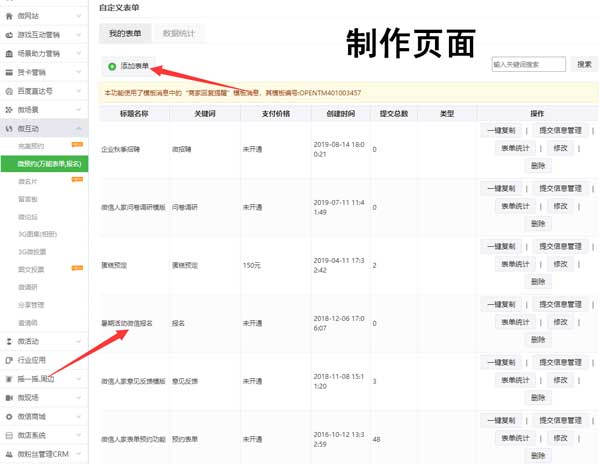Click 删除 for 问卷调研 row
The width and height of the screenshot is (600, 464).
pos(538,224)
